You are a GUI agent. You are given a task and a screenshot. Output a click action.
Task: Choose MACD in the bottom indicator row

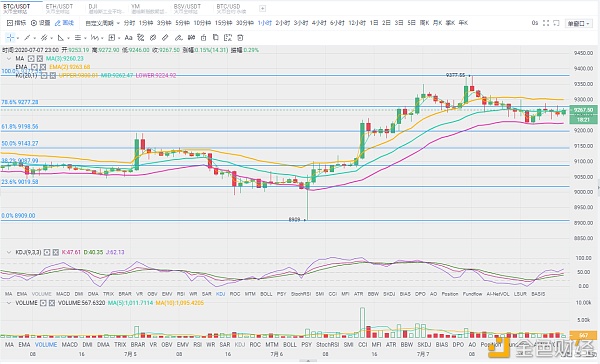[x=70, y=344]
